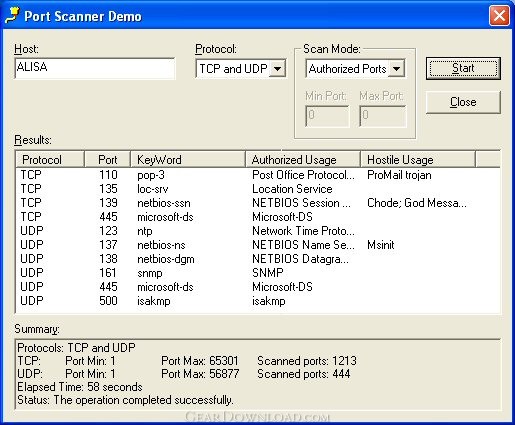Click the KeyWord column header
515x425 pixels.
[x=188, y=159]
